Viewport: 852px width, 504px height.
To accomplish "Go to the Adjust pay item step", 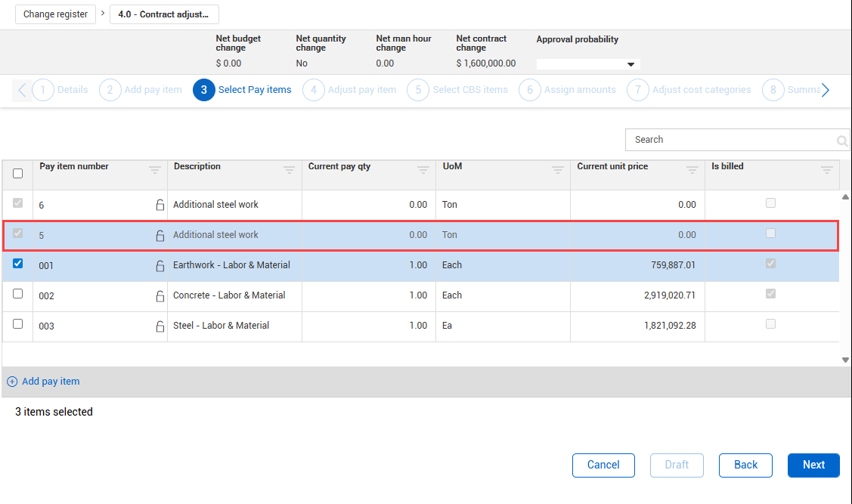I will [351, 90].
